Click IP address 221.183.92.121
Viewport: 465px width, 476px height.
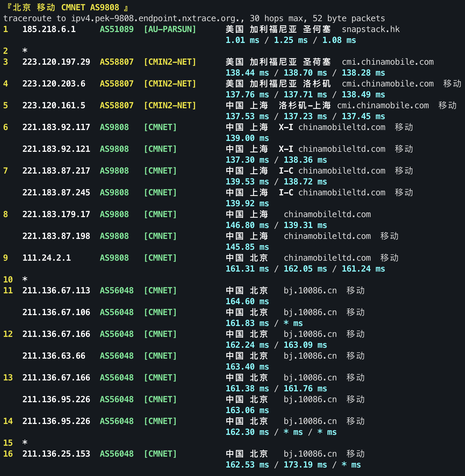(56, 149)
